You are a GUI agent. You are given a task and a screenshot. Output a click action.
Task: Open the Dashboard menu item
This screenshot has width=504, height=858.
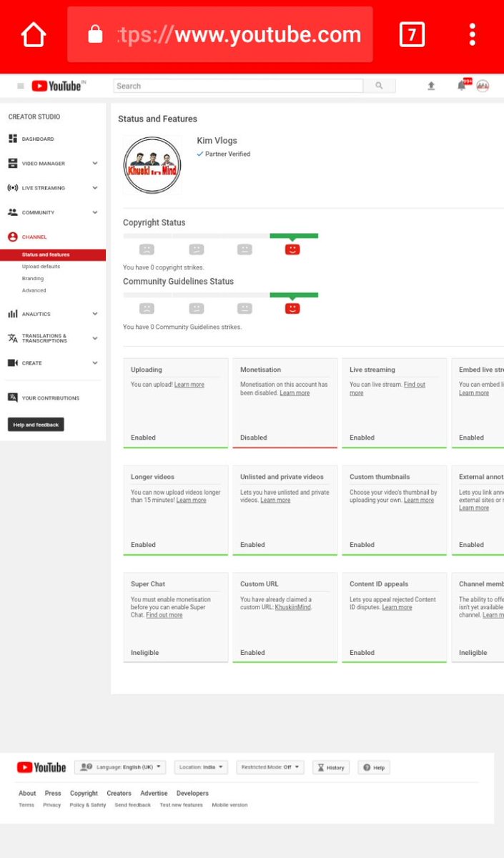coord(38,139)
